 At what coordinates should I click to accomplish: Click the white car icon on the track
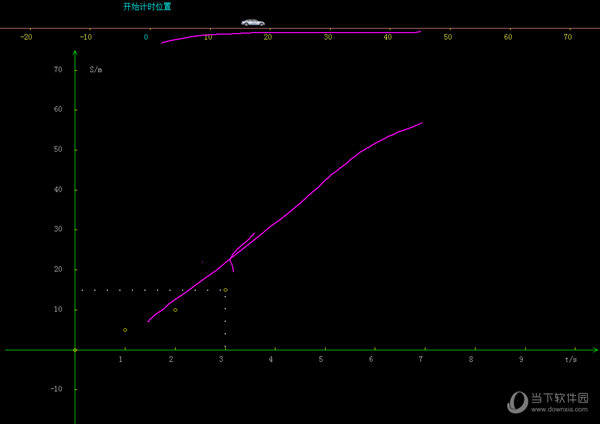(253, 22)
